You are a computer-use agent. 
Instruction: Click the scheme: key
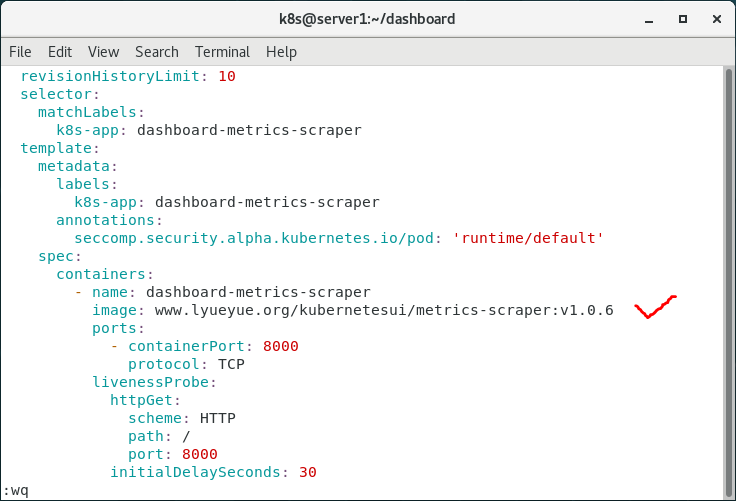click(159, 418)
